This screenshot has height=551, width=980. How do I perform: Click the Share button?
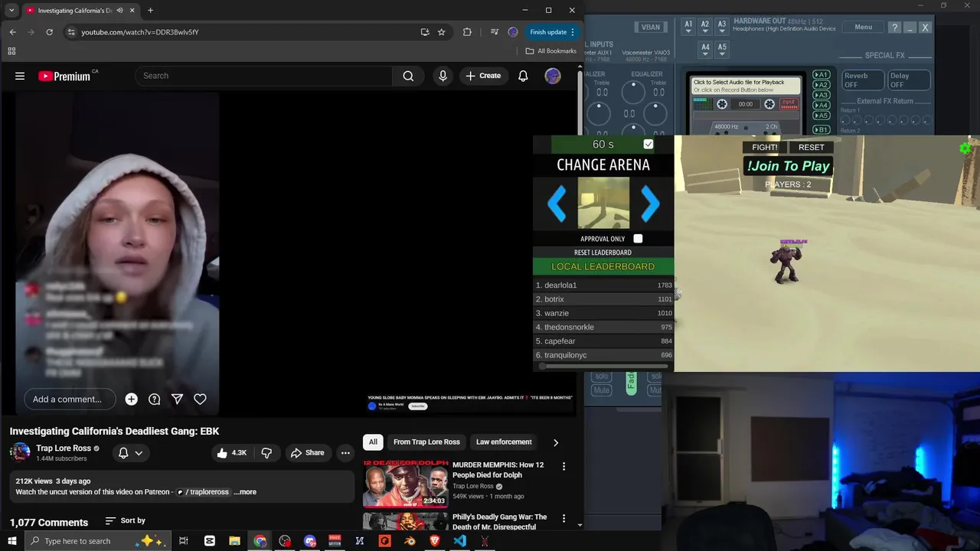pos(307,453)
